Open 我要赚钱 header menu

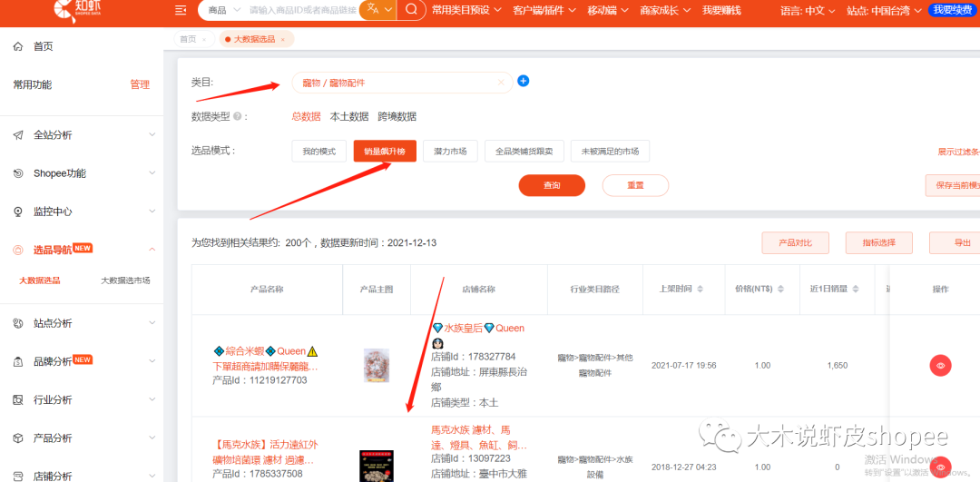[x=721, y=10]
